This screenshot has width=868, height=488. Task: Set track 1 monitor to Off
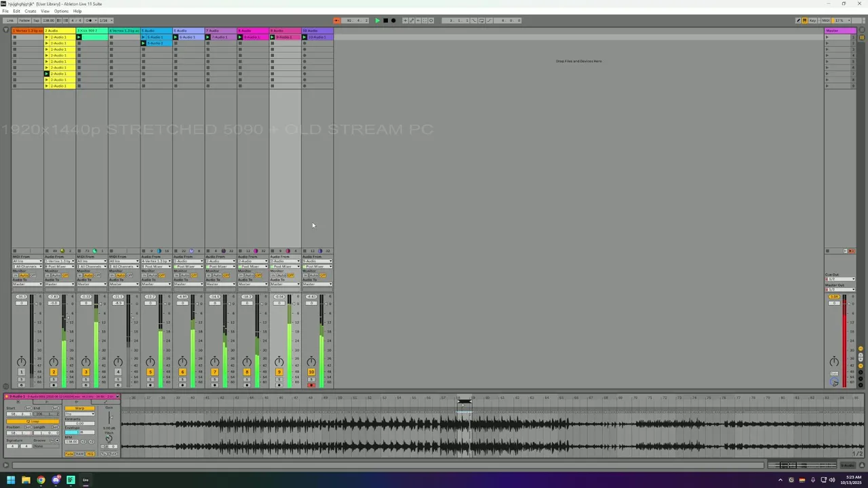click(33, 275)
